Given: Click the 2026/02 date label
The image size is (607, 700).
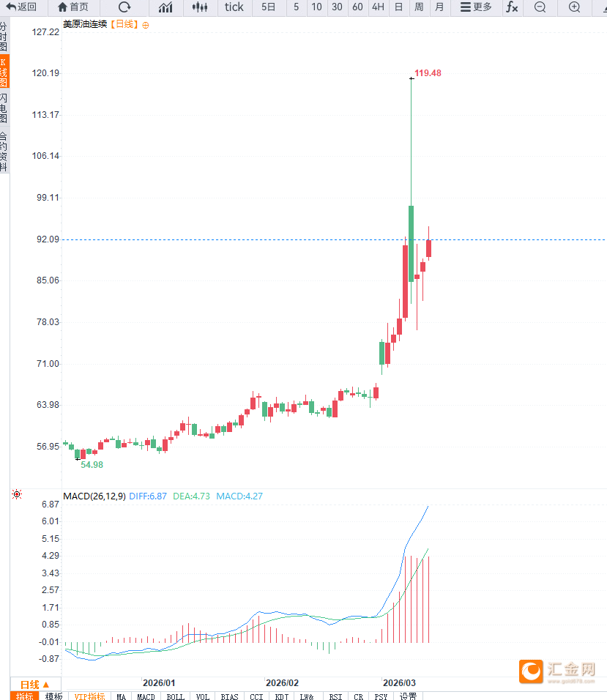Looking at the screenshot, I should [282, 683].
